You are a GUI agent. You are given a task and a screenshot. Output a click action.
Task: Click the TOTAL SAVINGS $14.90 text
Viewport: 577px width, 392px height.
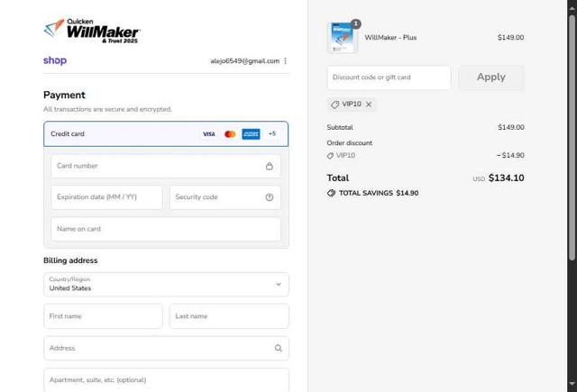(379, 193)
